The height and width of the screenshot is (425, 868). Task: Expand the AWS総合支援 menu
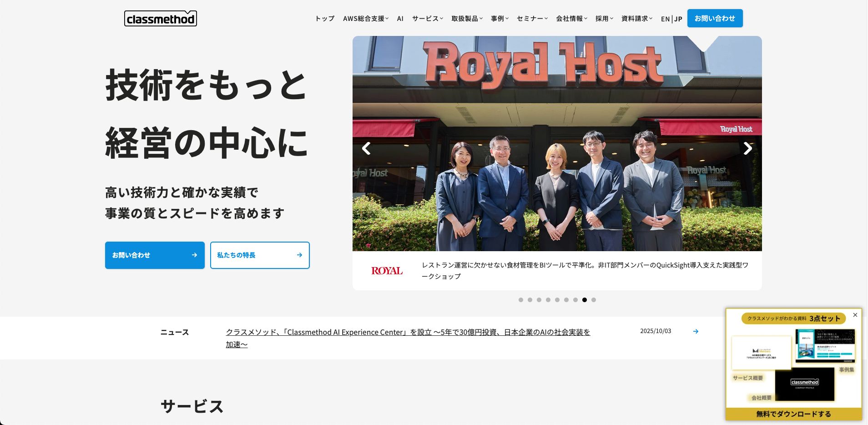[x=366, y=19]
